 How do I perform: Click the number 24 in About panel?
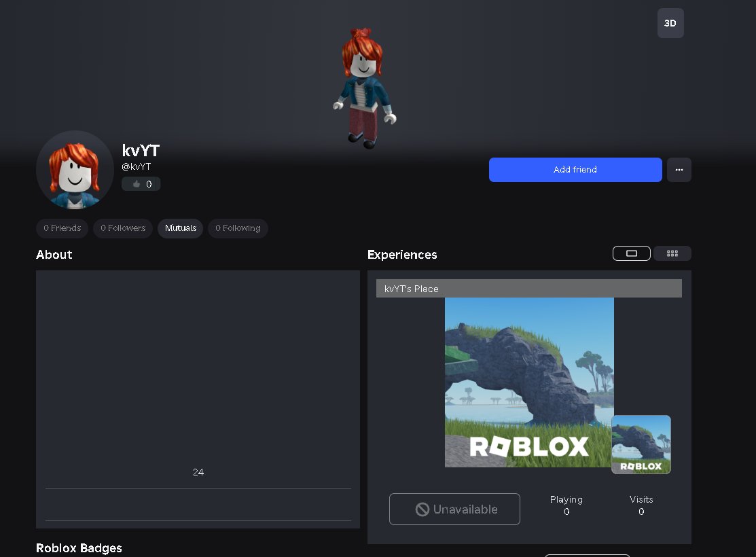[198, 472]
